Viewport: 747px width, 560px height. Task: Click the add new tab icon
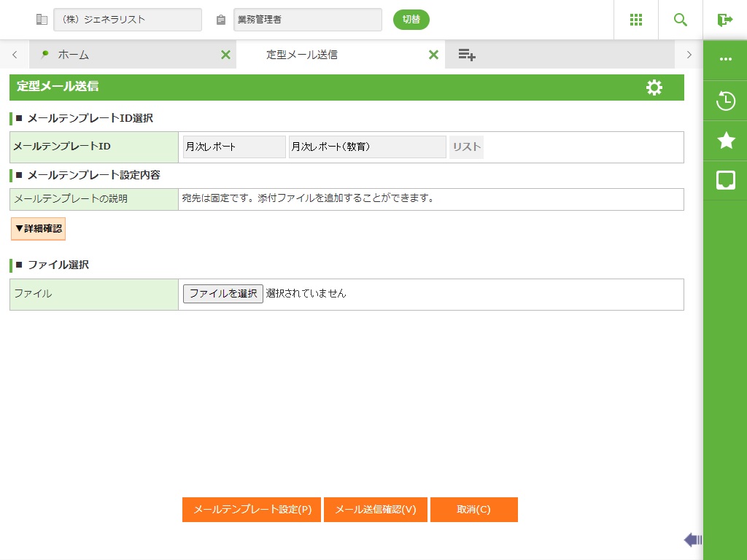pos(467,55)
